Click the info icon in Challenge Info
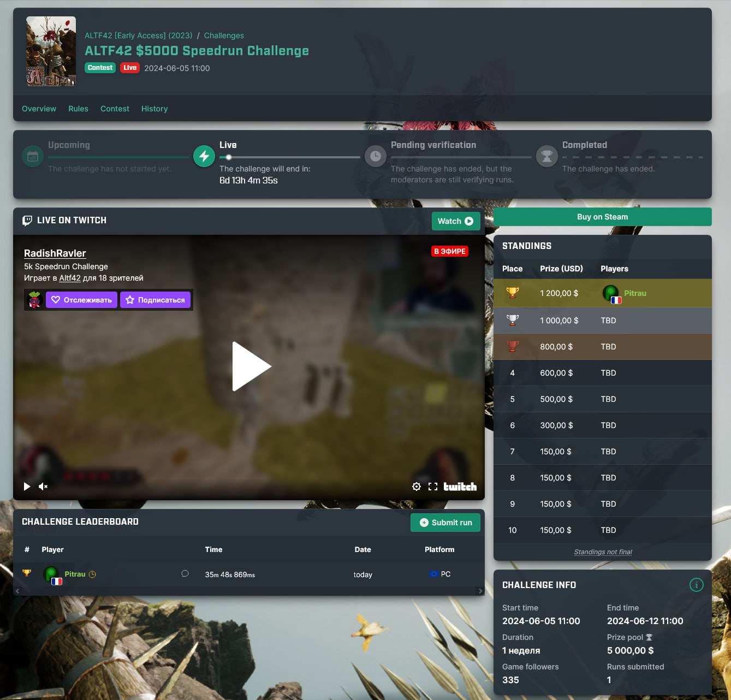731x700 pixels. (x=696, y=585)
